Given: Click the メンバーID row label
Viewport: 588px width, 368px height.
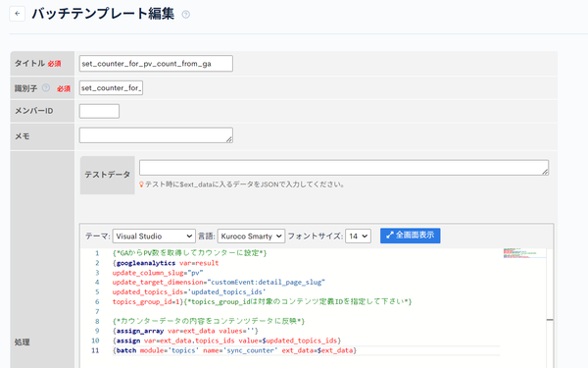Looking at the screenshot, I should coord(33,111).
